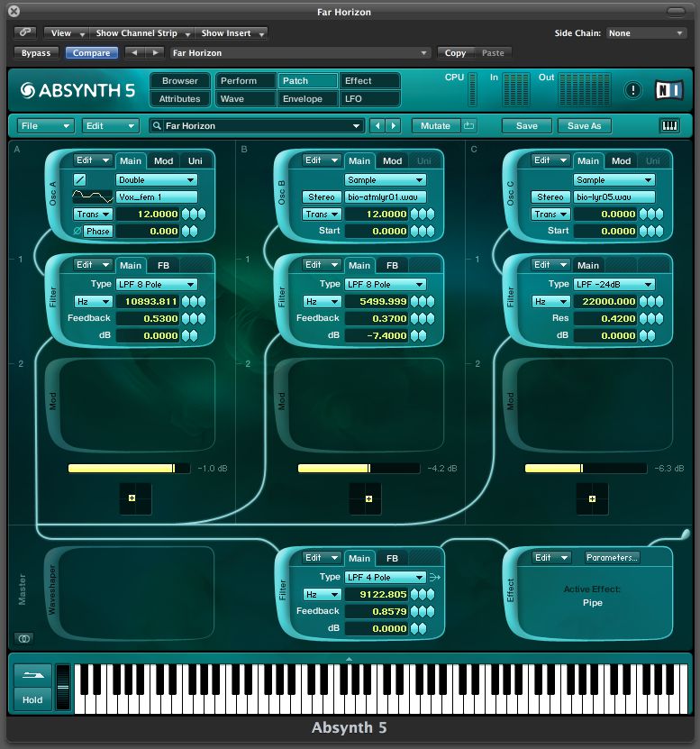Open effect Parameters... button
This screenshot has width=700, height=749.
(x=612, y=557)
